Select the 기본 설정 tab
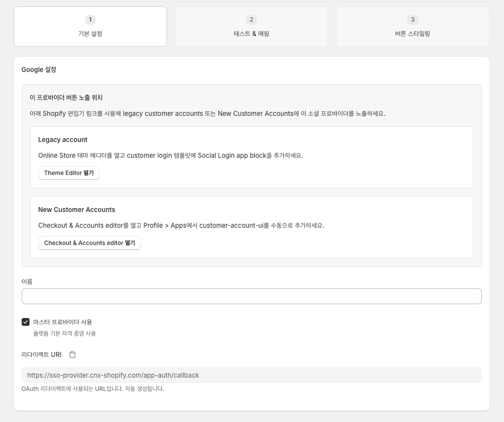504x422 pixels. (90, 34)
